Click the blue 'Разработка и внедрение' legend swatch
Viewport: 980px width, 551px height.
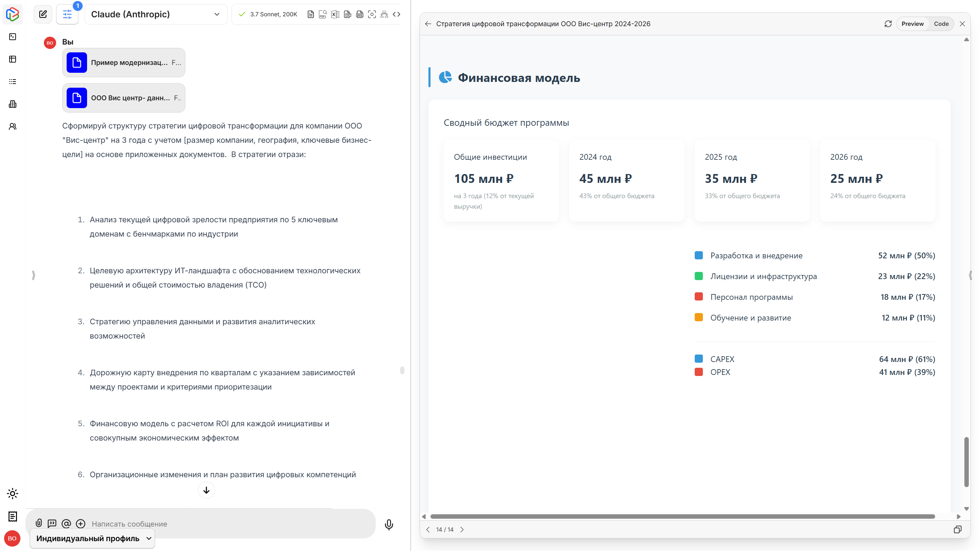[x=699, y=255]
